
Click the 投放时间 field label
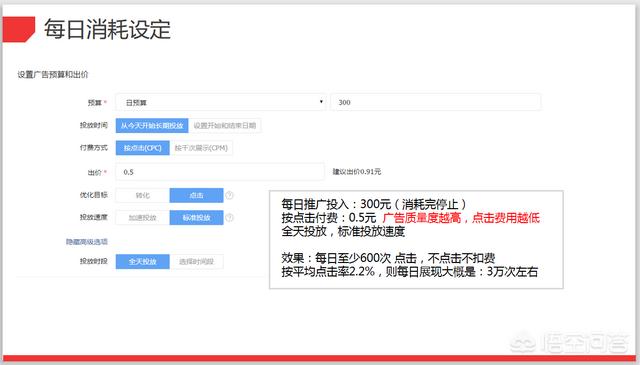[x=93, y=125]
